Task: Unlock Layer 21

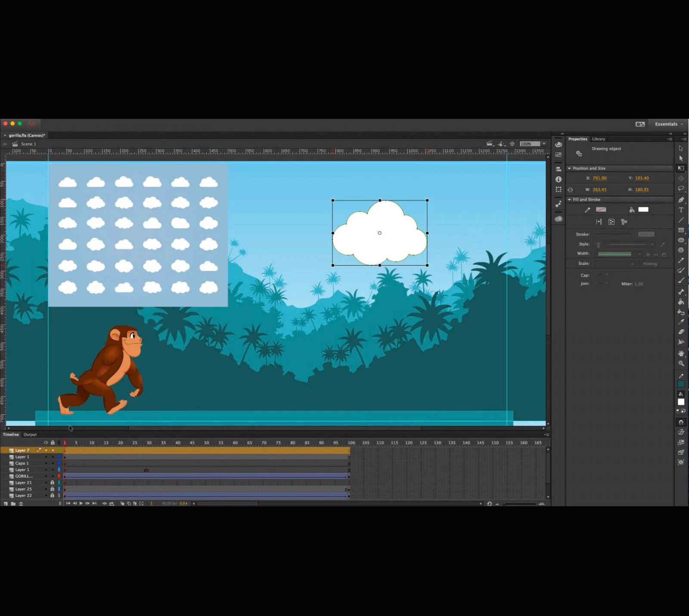Action: [53, 483]
